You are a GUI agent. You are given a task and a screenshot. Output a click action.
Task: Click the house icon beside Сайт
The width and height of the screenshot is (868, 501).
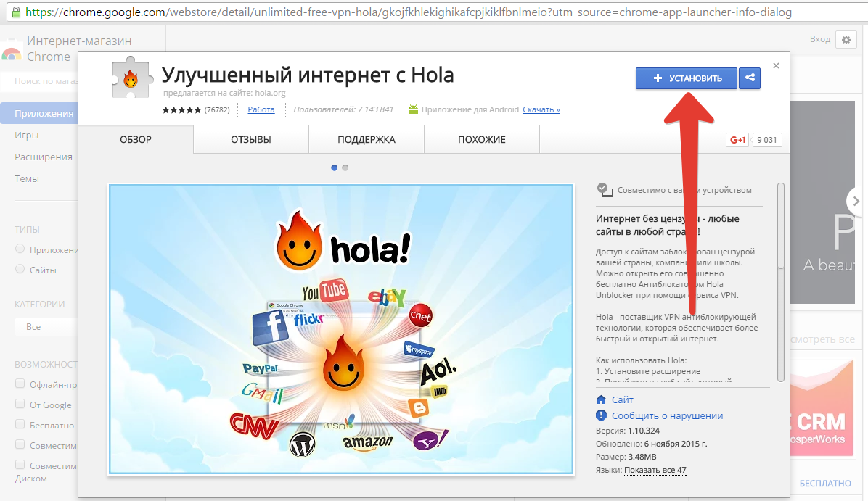click(601, 399)
